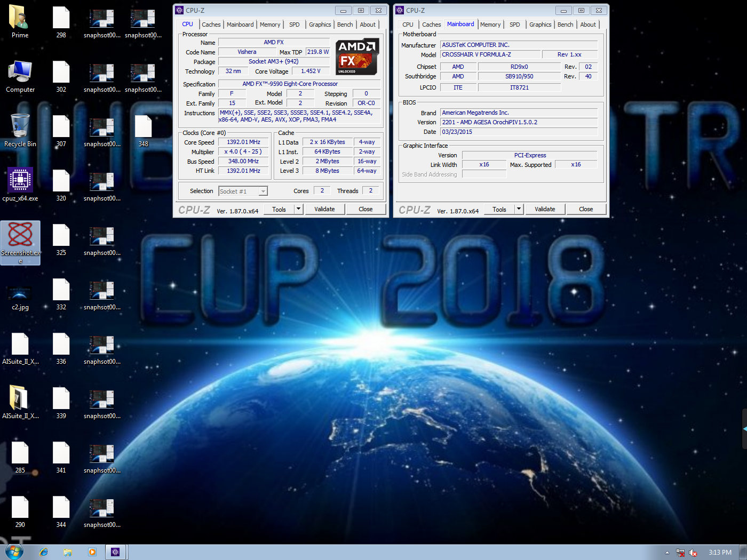Switch to Caches tab in left CPU-Z
This screenshot has height=560, width=747.
[211, 25]
